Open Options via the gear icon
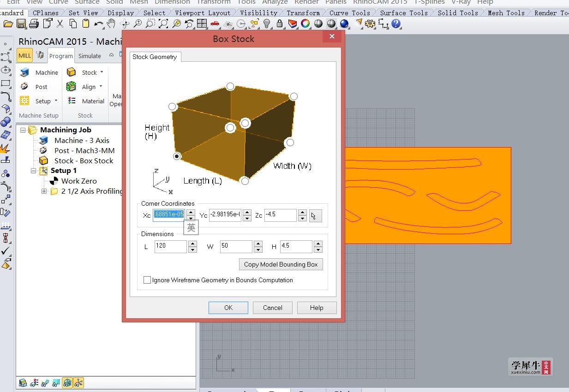 [370, 24]
